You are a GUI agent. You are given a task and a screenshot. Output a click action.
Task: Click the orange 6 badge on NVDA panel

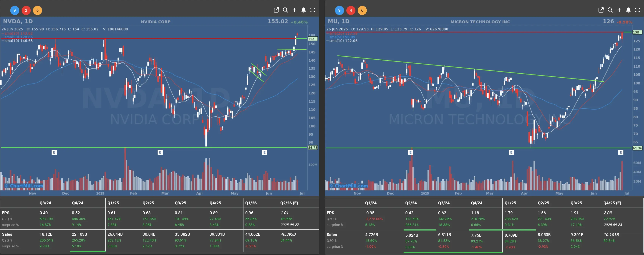(38, 10)
